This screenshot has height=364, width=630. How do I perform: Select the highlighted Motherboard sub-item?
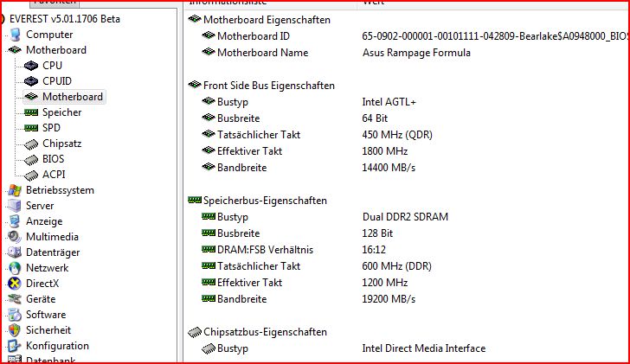point(73,97)
